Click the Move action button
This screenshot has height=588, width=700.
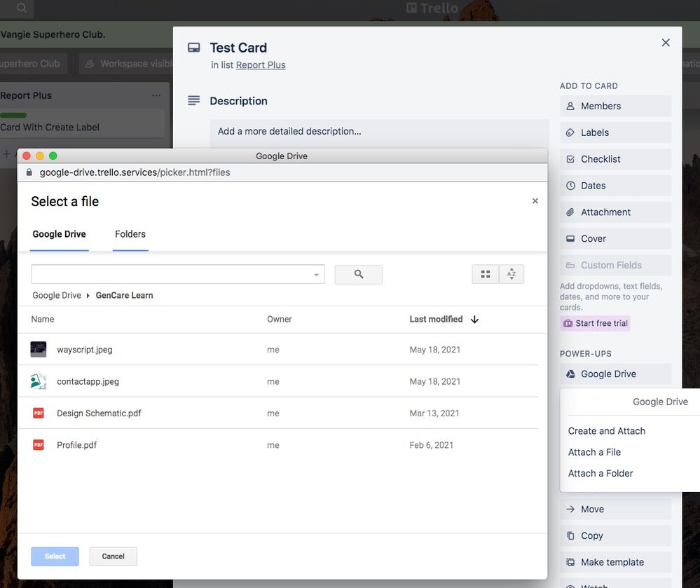(615, 509)
